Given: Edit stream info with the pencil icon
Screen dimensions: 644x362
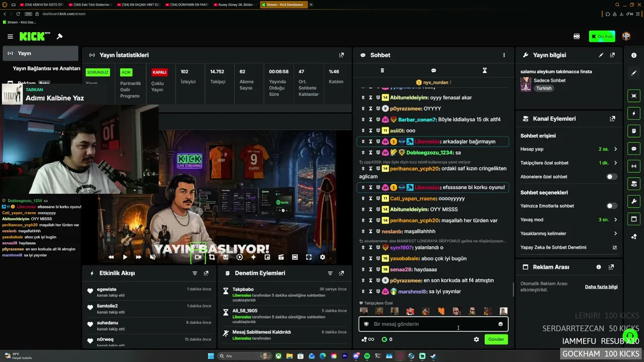Looking at the screenshot, I should coord(601,55).
